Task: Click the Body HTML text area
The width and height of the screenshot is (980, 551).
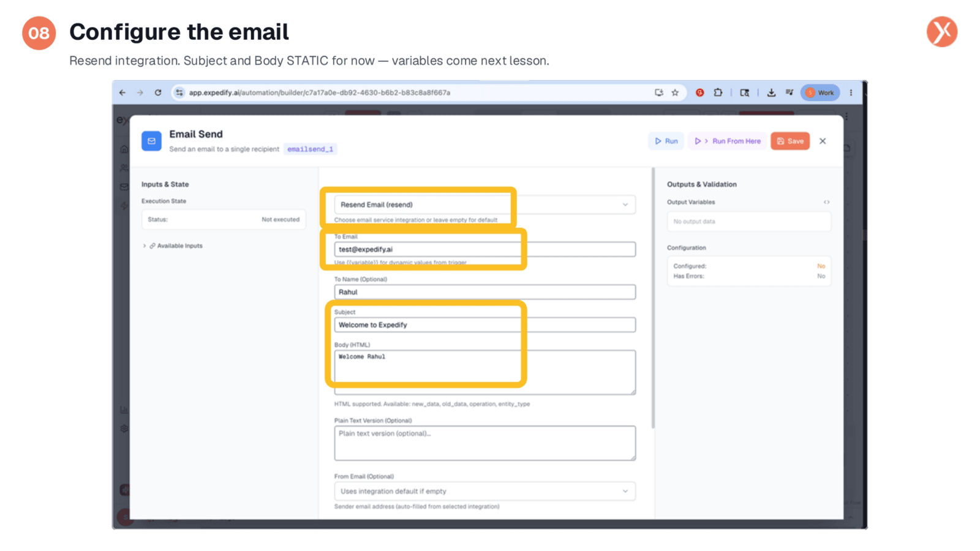Action: tap(484, 372)
